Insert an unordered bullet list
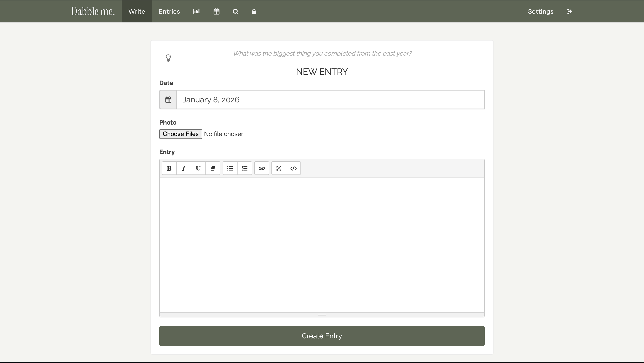Viewport: 644px width, 363px height. coord(229,168)
